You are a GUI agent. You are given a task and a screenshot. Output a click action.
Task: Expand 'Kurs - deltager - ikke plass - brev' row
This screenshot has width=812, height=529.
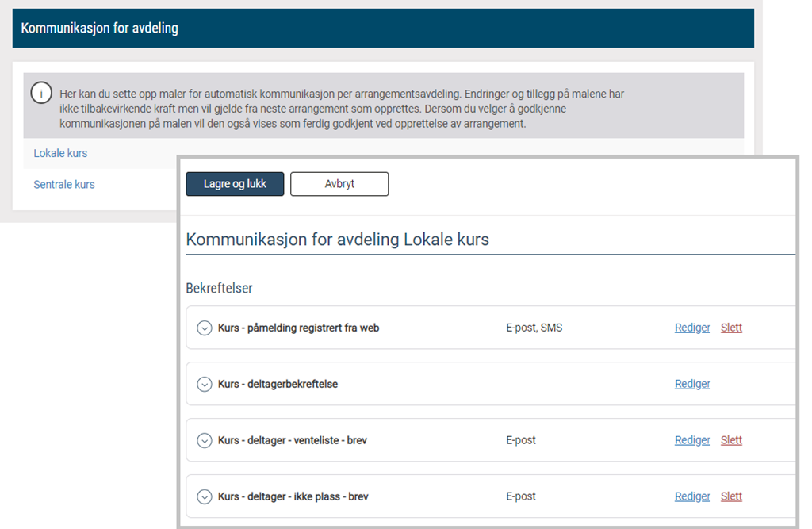pos(205,496)
